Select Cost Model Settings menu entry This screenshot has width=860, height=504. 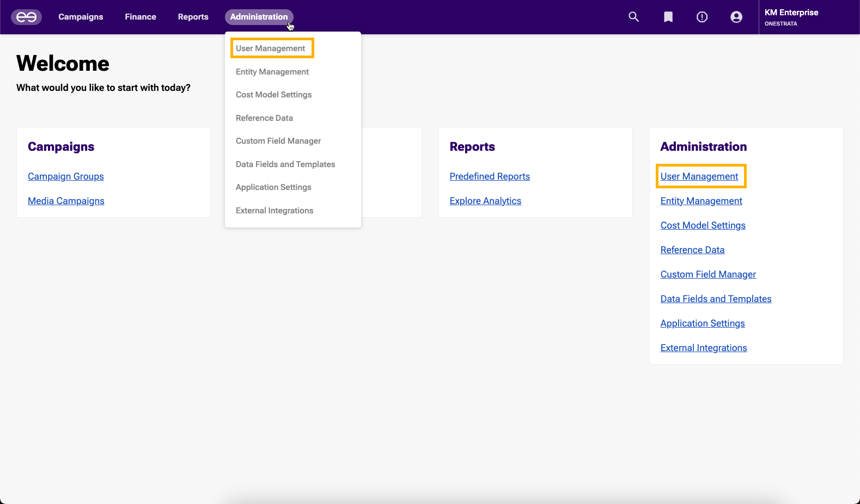tap(273, 95)
